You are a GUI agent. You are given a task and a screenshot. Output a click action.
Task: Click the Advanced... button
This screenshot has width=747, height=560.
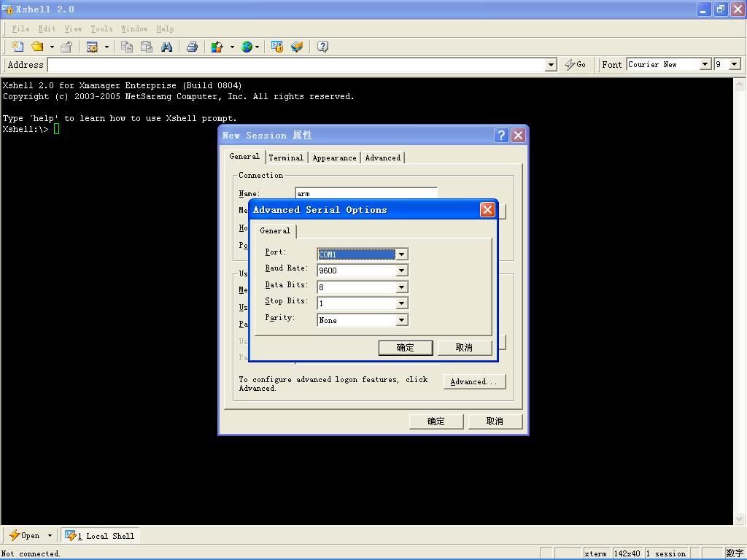point(474,381)
